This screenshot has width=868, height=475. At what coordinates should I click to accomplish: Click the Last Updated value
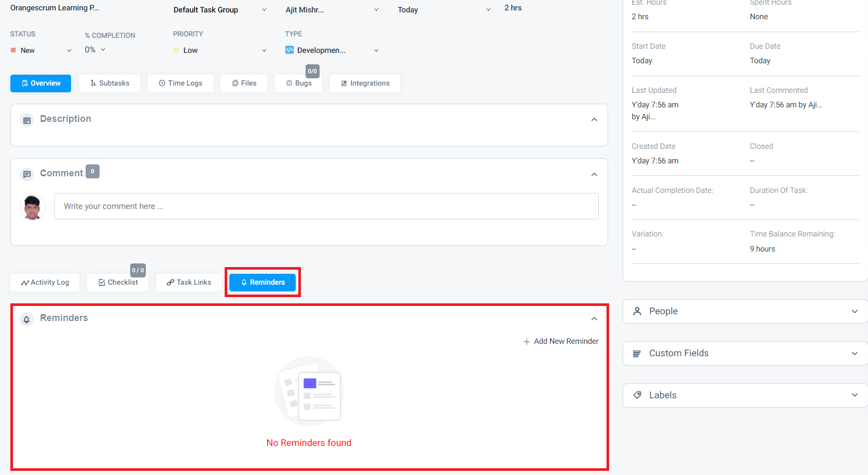pyautogui.click(x=655, y=110)
